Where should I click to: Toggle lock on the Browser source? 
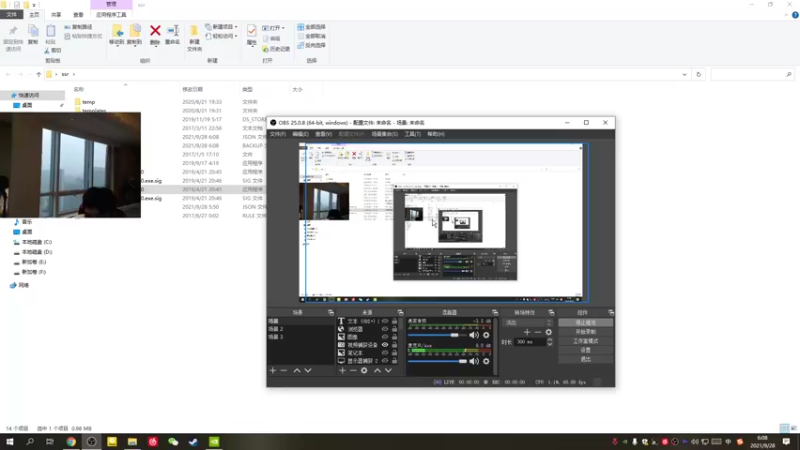coord(394,329)
